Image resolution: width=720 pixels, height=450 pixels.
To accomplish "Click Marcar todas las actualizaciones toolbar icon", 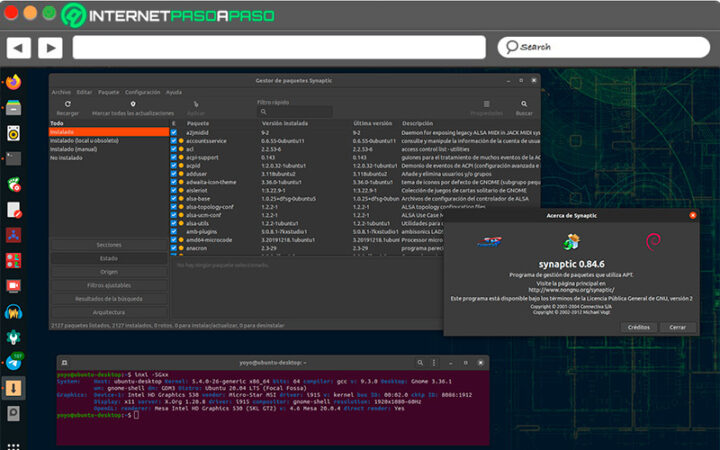I will tap(133, 104).
